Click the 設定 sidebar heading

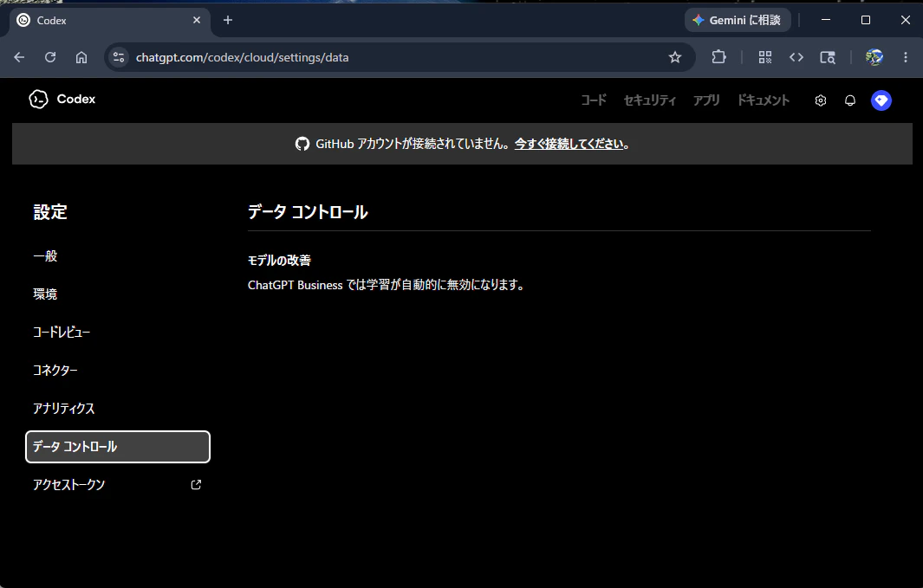50,212
